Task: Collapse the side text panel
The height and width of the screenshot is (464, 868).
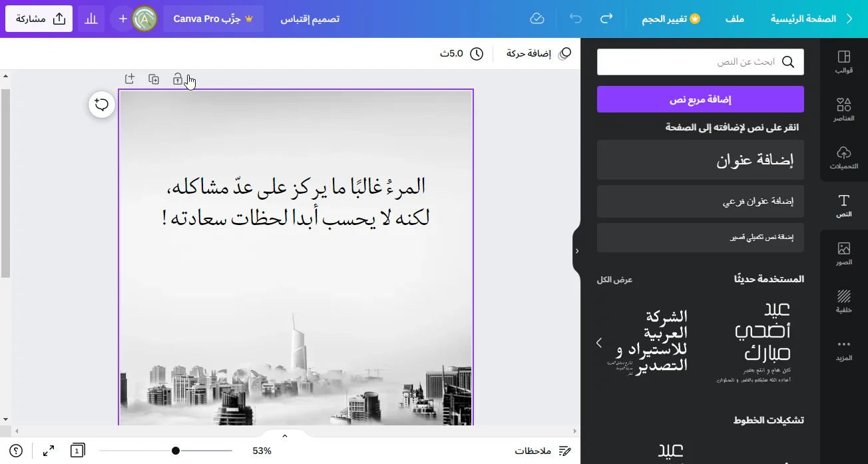Action: tap(576, 251)
